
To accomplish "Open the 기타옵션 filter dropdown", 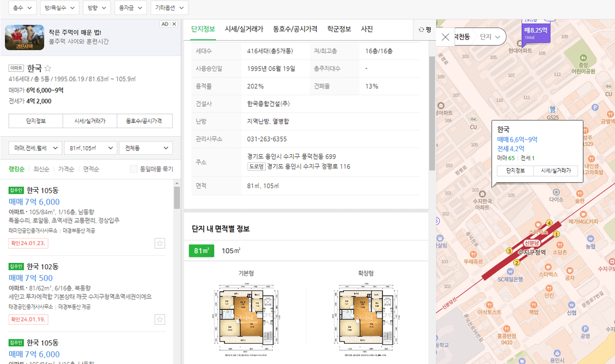I will coord(169,8).
